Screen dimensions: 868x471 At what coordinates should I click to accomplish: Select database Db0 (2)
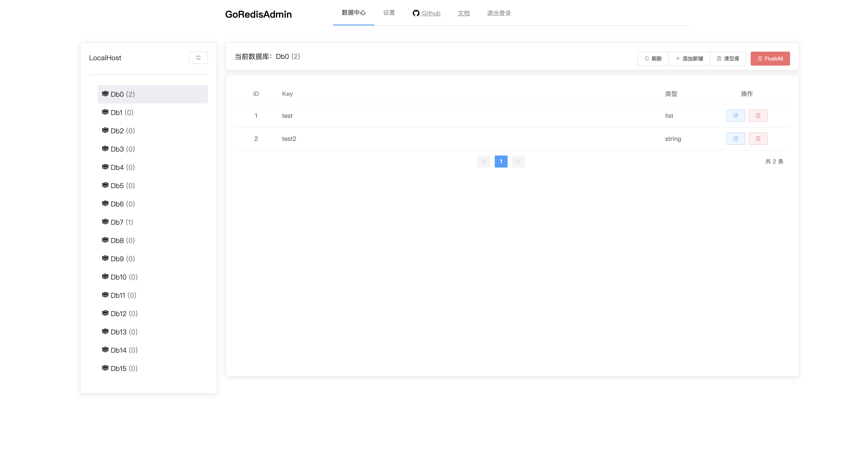coord(153,94)
